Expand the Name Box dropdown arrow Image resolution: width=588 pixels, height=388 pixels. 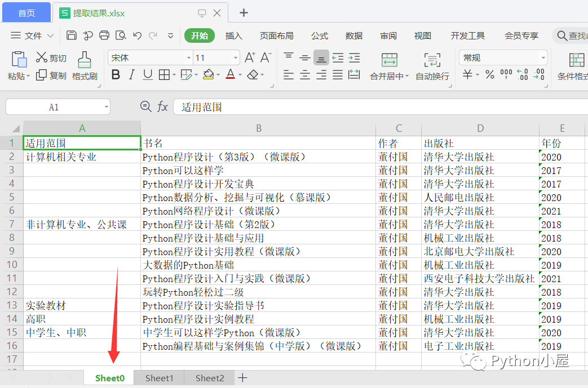(106, 107)
